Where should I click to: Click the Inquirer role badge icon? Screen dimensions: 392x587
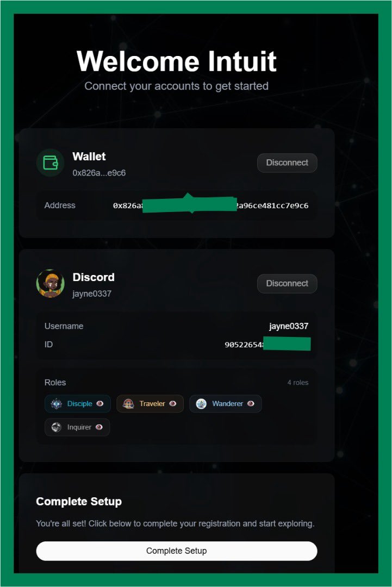coord(57,427)
